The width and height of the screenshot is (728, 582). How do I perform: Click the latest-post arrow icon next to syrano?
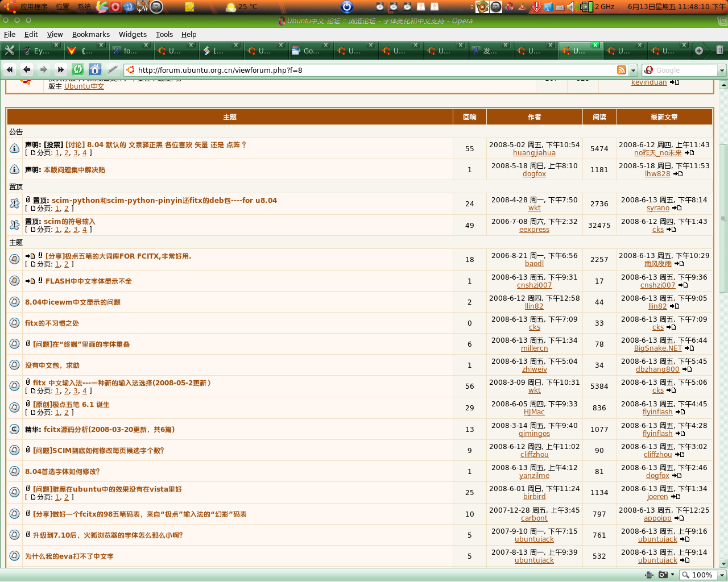[677, 208]
